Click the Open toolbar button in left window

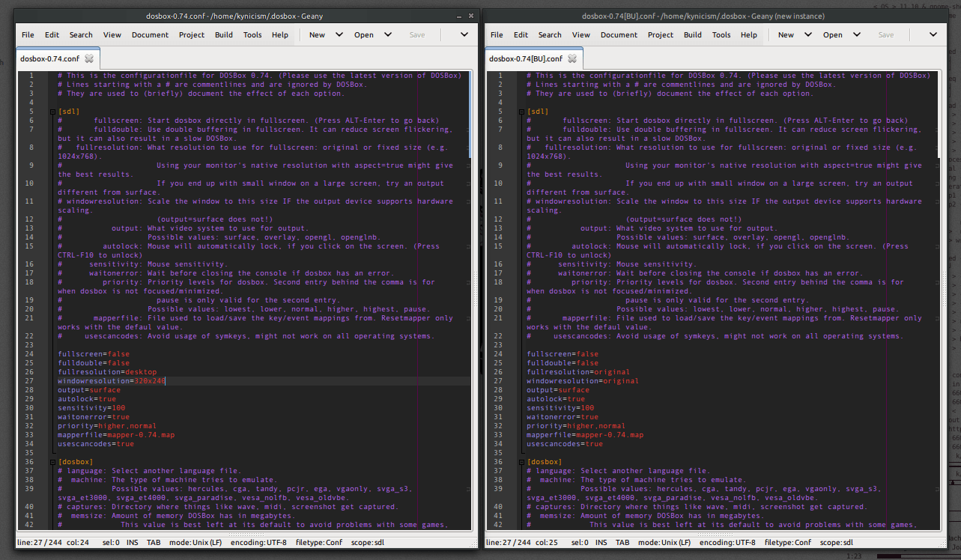364,35
